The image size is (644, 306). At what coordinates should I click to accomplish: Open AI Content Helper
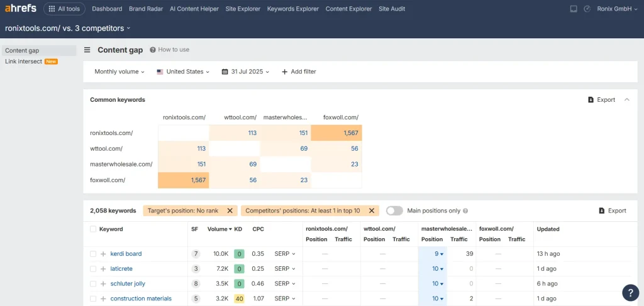point(194,9)
